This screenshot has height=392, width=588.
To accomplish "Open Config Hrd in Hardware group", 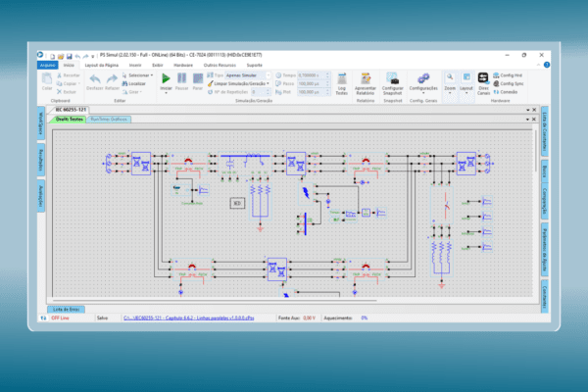I will click(x=508, y=75).
